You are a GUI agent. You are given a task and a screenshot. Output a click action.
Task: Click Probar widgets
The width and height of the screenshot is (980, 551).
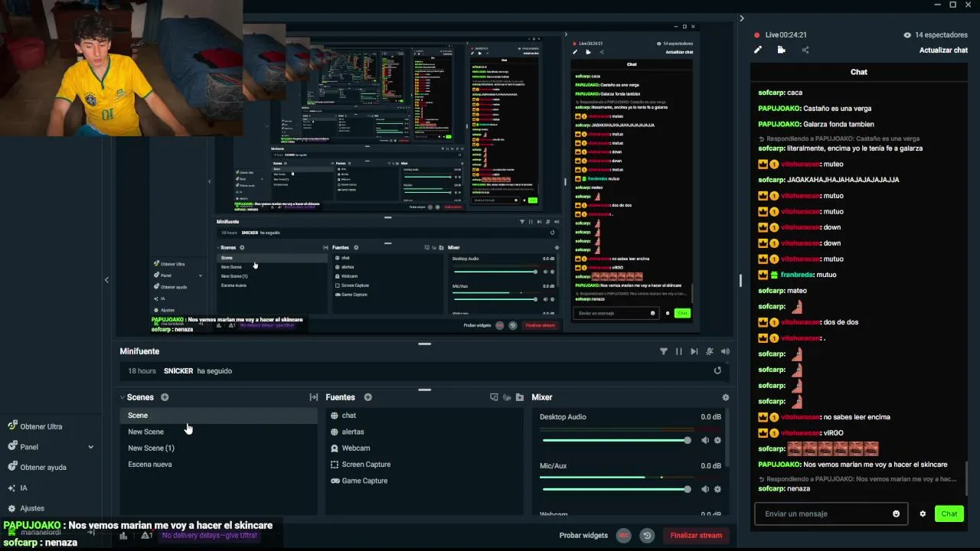pos(583,535)
